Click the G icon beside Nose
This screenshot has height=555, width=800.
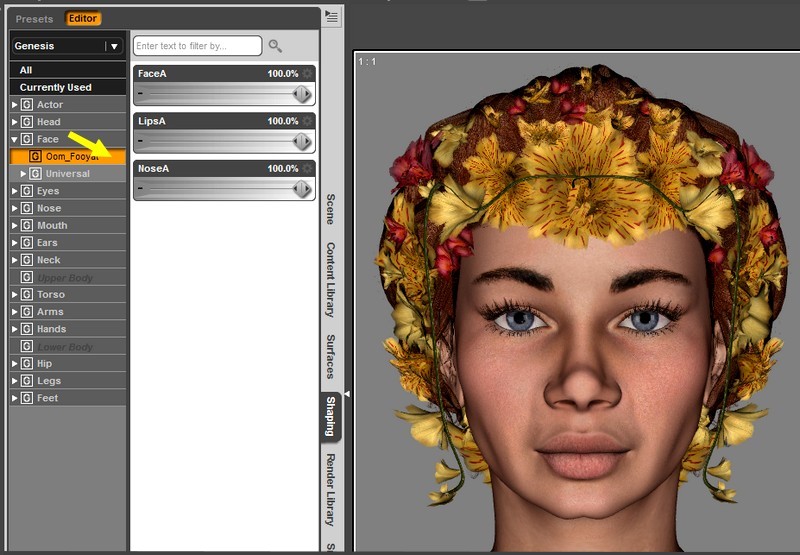27,208
